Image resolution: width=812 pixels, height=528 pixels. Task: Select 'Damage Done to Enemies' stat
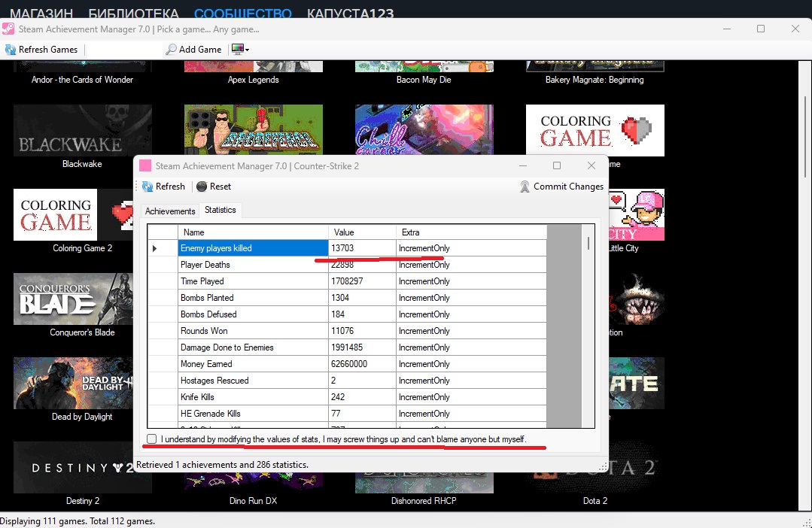click(x=253, y=347)
